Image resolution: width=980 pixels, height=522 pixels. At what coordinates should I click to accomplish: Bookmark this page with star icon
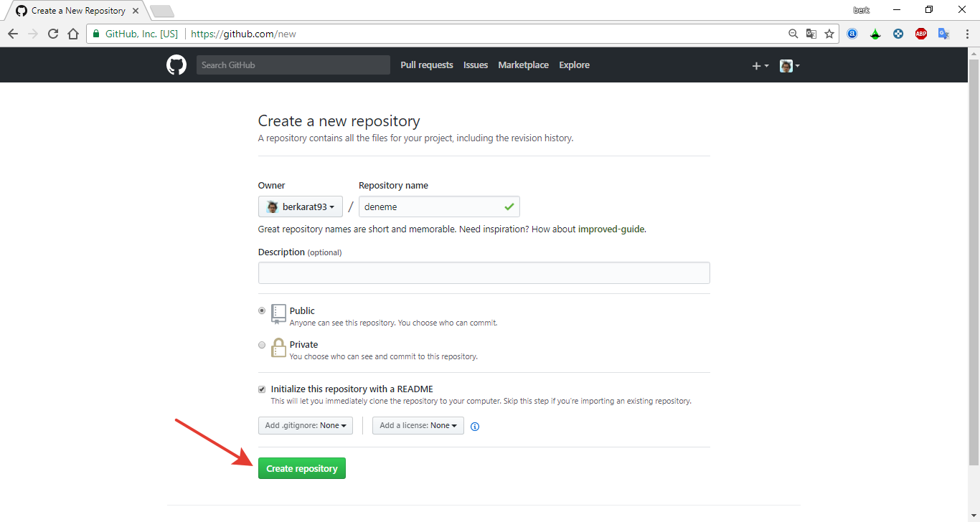tap(829, 34)
